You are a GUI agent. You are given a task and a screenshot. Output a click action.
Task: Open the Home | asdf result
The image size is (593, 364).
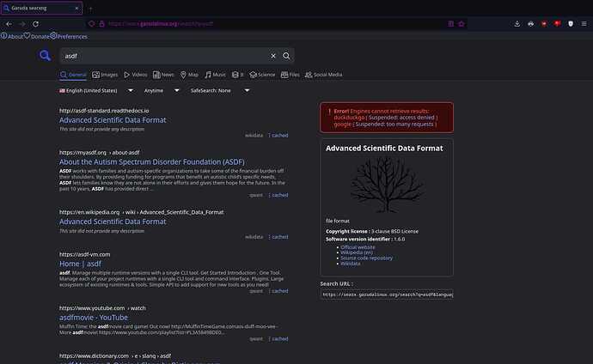click(x=80, y=264)
